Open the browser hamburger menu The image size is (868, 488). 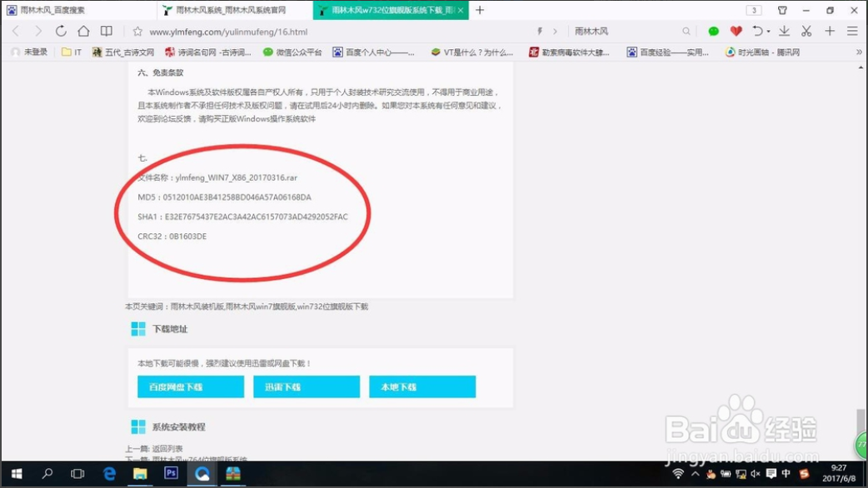[852, 32]
